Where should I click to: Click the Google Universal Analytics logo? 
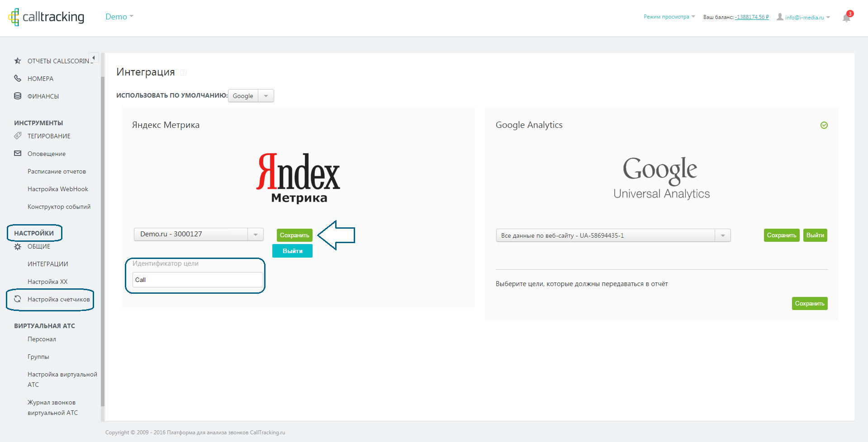[661, 178]
